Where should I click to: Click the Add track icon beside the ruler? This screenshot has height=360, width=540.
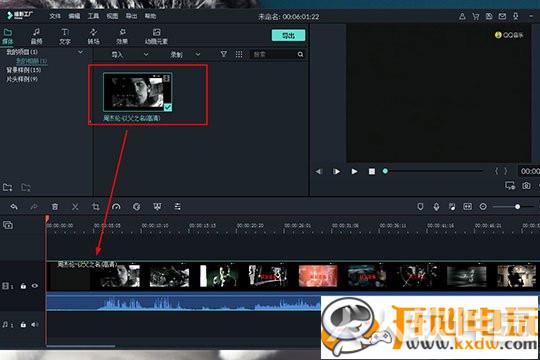pyautogui.click(x=8, y=225)
